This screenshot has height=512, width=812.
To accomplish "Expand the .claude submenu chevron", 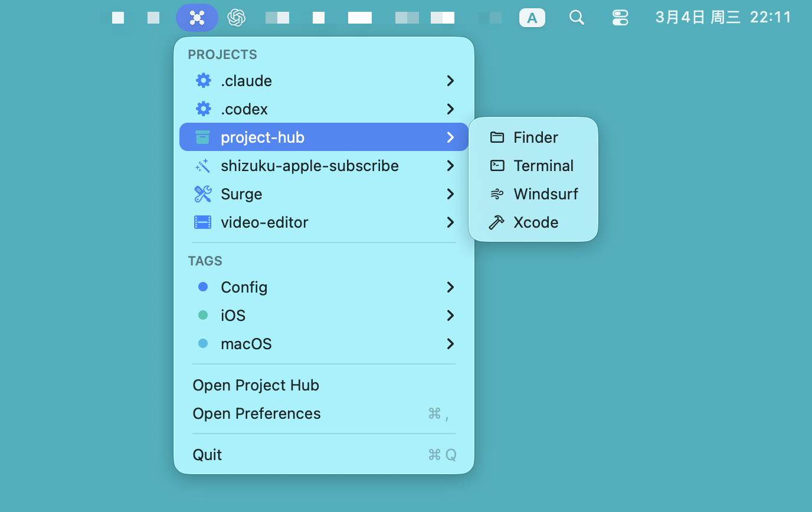I will [450, 80].
